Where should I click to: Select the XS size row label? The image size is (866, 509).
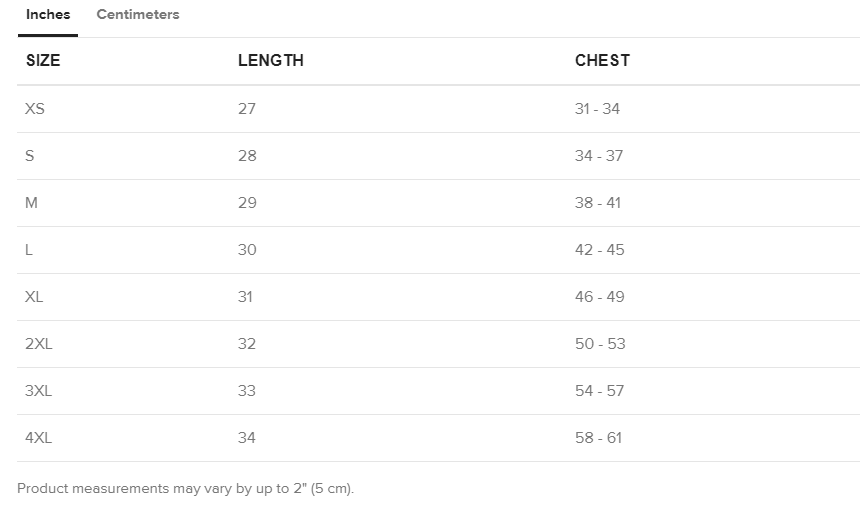click(35, 109)
